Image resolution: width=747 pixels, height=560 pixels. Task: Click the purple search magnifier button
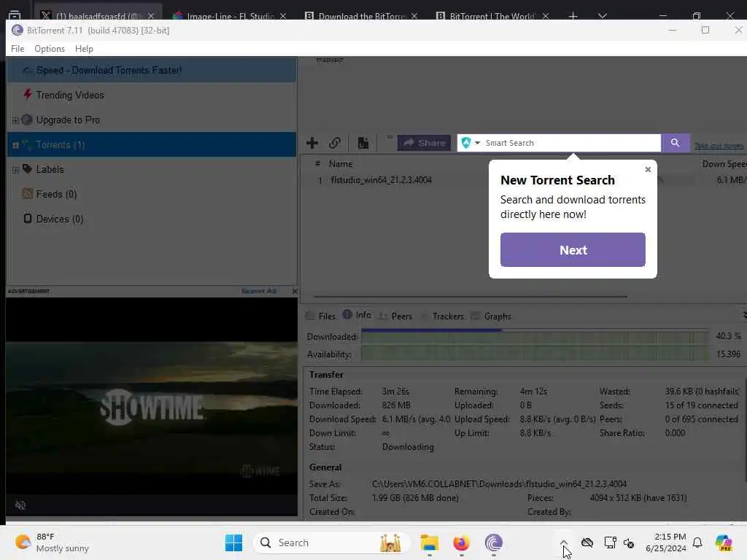675,143
